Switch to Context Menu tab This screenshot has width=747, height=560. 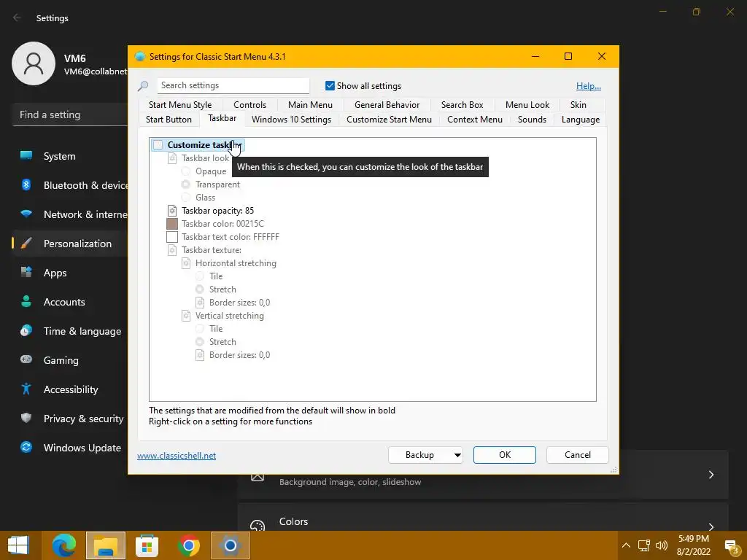point(474,120)
